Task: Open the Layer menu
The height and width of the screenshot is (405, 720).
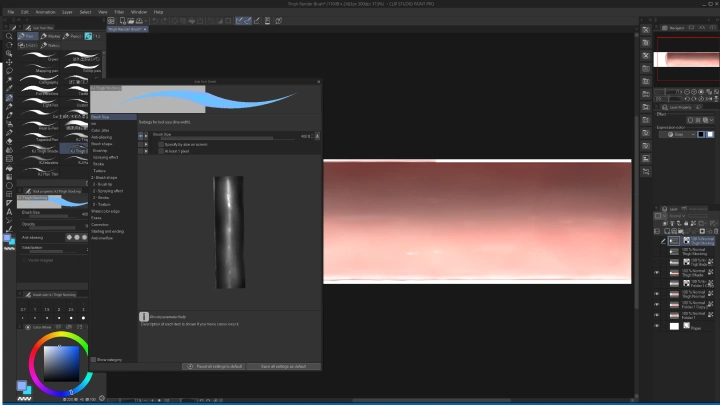Action: [x=67, y=12]
